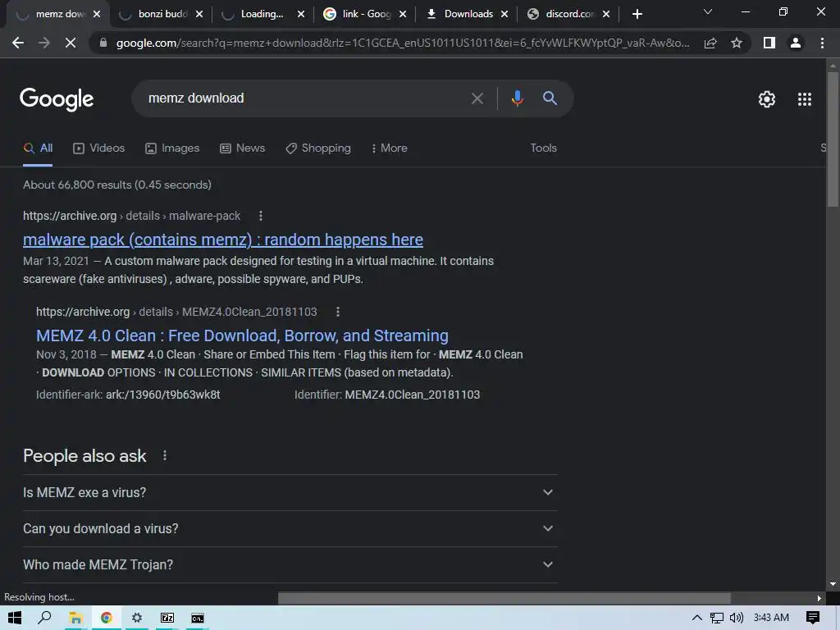Click the horizontal scrollbar thumb

coord(504,598)
